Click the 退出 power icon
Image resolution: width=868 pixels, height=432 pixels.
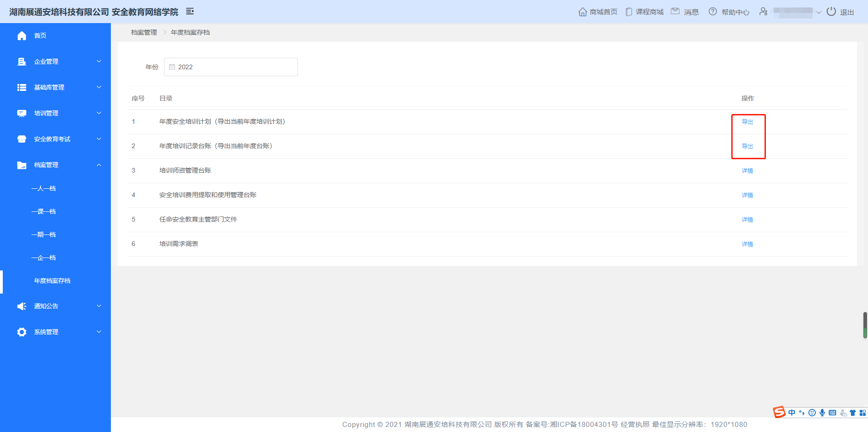point(831,12)
